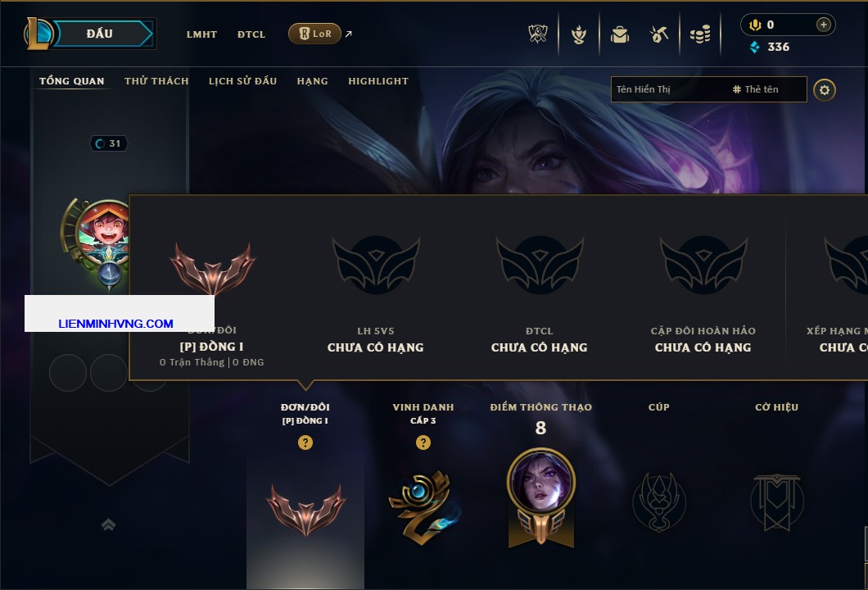Open the laurel profile icon
Screen dimensions: 868x590
click(x=579, y=34)
